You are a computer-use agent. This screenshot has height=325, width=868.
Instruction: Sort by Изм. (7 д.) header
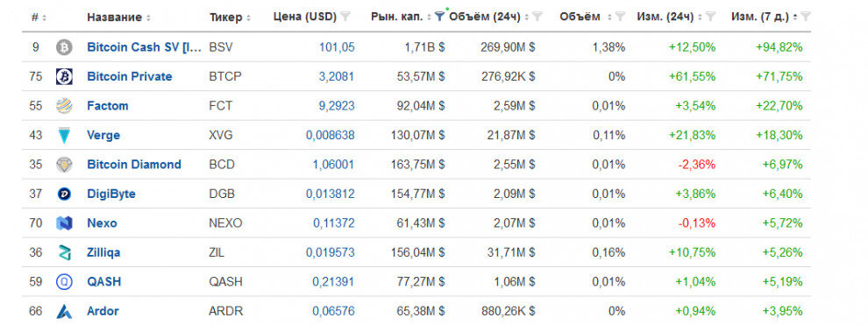coord(764,18)
